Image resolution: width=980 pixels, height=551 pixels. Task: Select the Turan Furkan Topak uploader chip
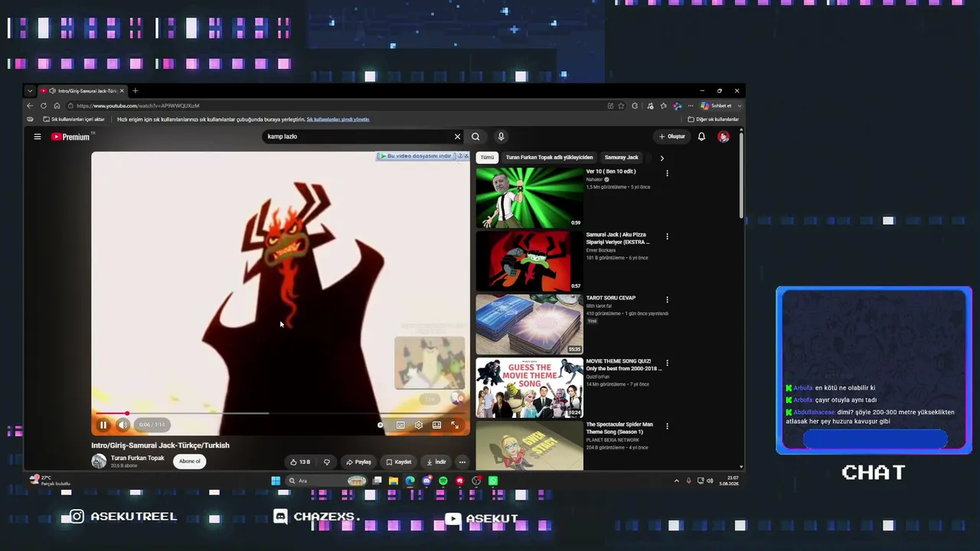click(x=549, y=158)
